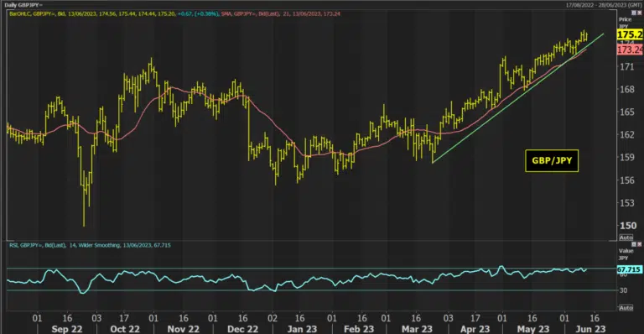This screenshot has height=334, width=644.
Task: Click the red 173.24 SMA value tag
Action: (x=630, y=50)
